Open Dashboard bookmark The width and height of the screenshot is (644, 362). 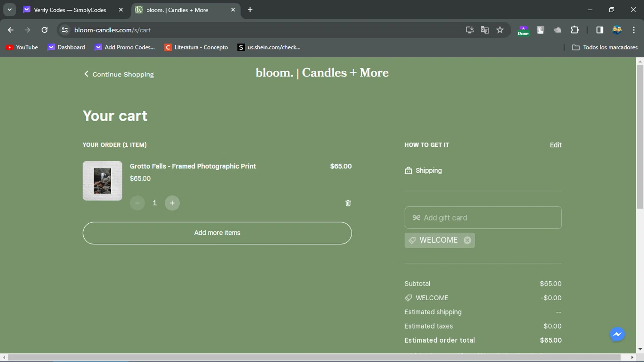point(67,47)
